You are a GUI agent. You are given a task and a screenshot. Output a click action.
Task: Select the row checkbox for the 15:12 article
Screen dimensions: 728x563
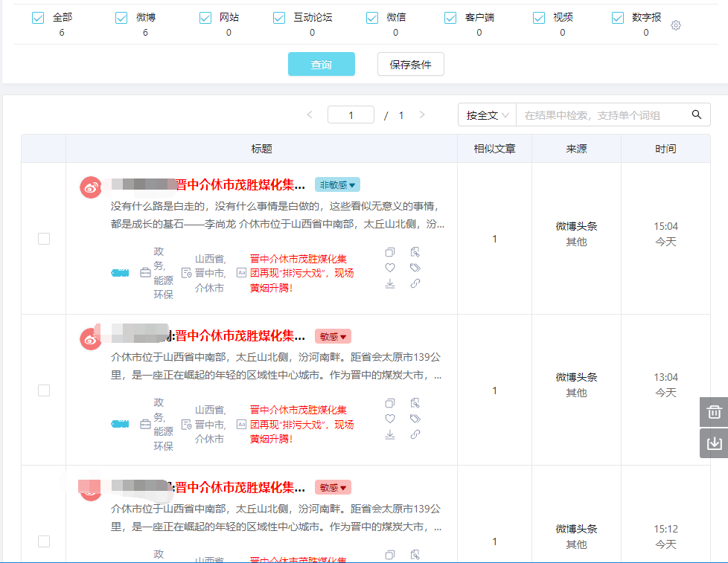[44, 541]
